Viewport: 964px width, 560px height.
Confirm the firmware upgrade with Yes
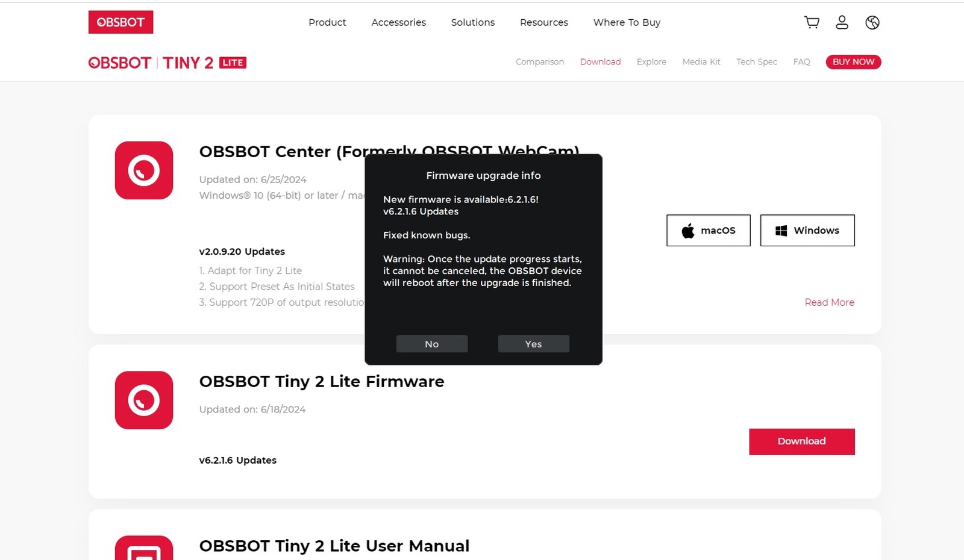click(534, 344)
